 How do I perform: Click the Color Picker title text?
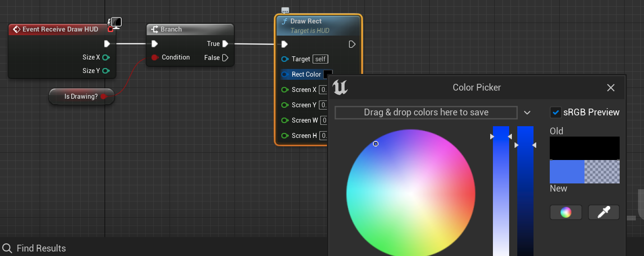pyautogui.click(x=477, y=87)
